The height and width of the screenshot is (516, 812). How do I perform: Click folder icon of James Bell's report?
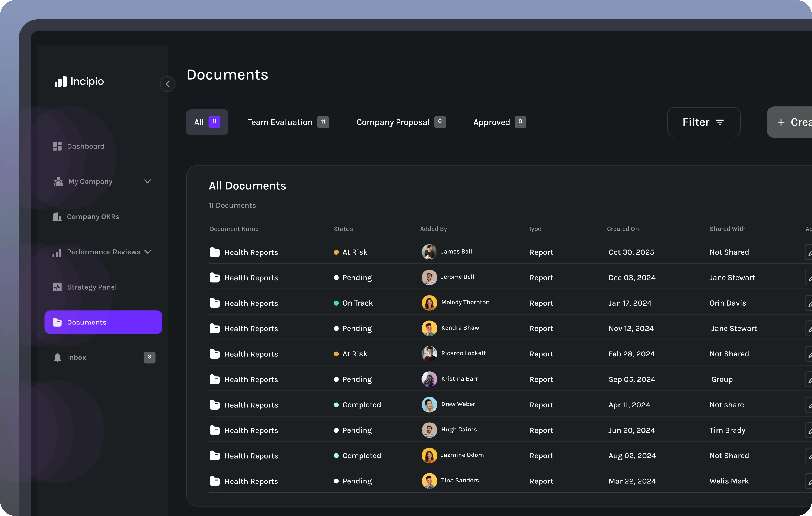coord(214,252)
